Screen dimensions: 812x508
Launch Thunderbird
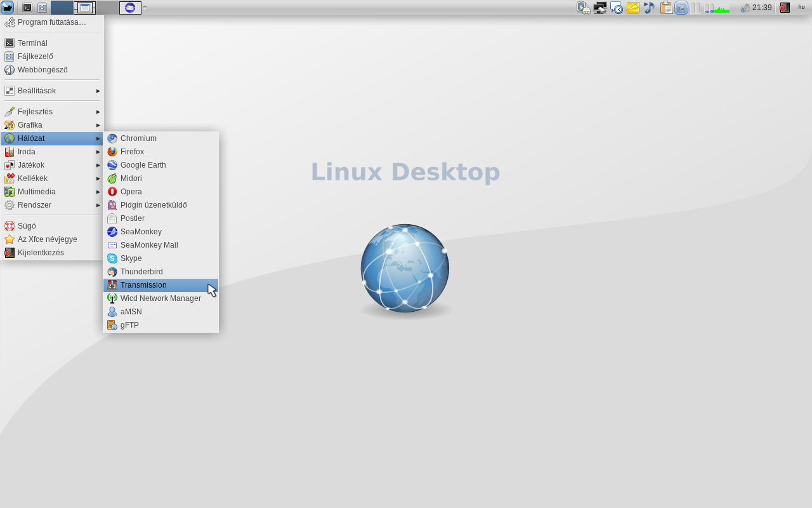pos(160,272)
